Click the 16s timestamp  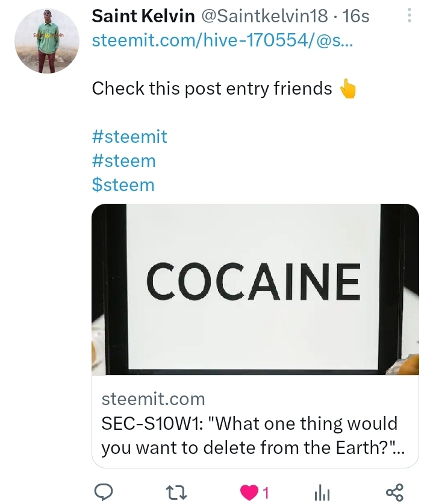(x=356, y=16)
